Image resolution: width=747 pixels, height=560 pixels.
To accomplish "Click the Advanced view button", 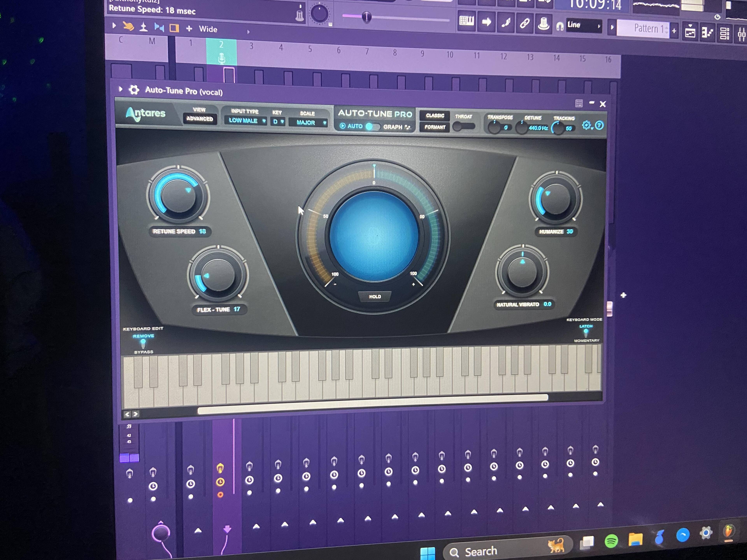I will [200, 118].
